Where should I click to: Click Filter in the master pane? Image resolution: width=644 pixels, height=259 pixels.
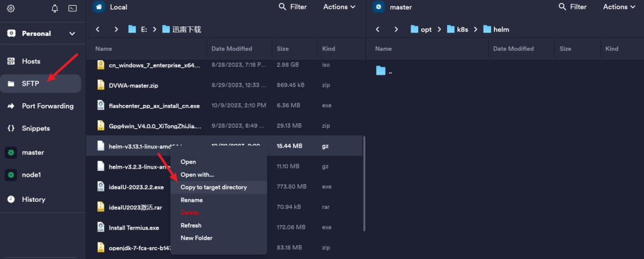tap(572, 7)
